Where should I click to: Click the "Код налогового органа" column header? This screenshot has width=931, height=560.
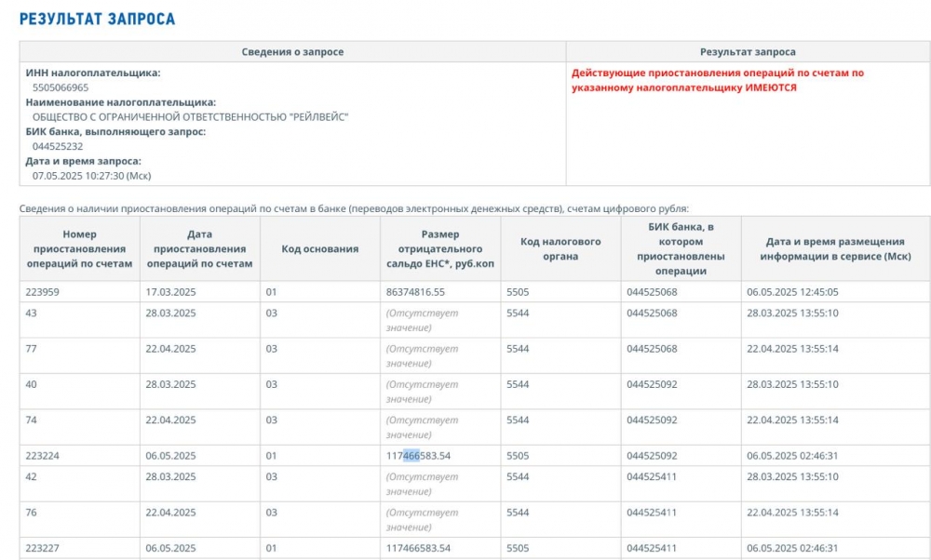click(x=560, y=248)
